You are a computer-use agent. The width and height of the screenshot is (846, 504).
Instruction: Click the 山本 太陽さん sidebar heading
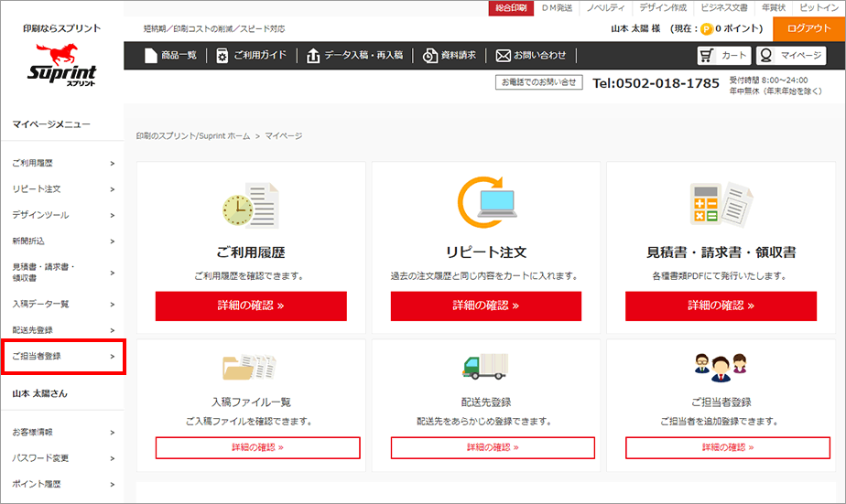40,394
